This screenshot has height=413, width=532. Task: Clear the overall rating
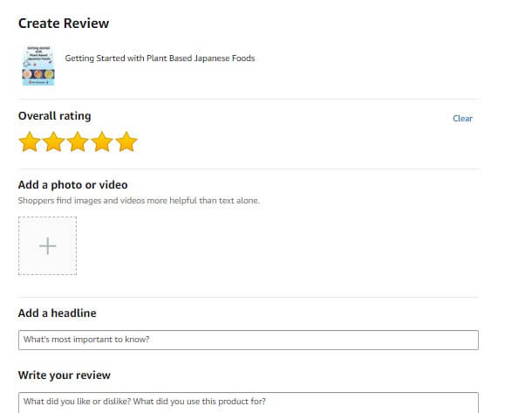click(x=462, y=119)
